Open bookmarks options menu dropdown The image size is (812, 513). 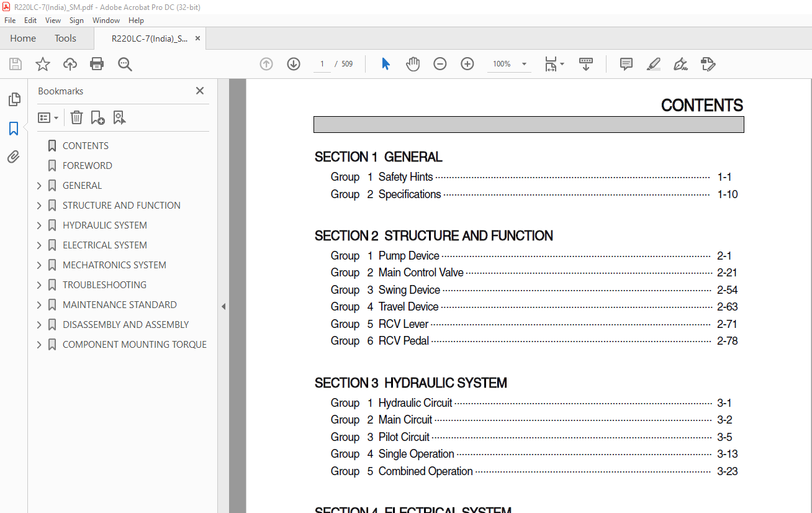point(48,117)
